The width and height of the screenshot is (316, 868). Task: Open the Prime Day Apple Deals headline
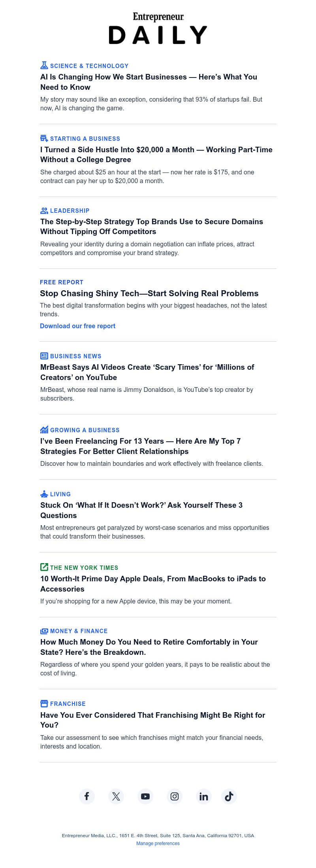(153, 584)
